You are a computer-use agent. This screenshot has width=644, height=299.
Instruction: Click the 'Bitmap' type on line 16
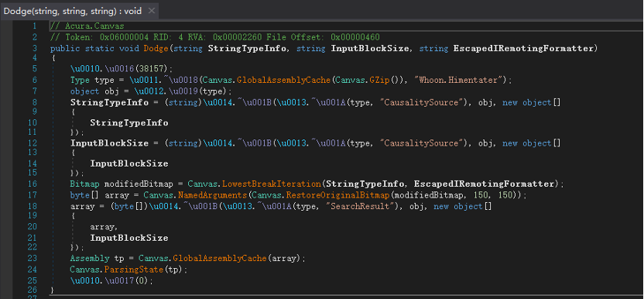85,184
